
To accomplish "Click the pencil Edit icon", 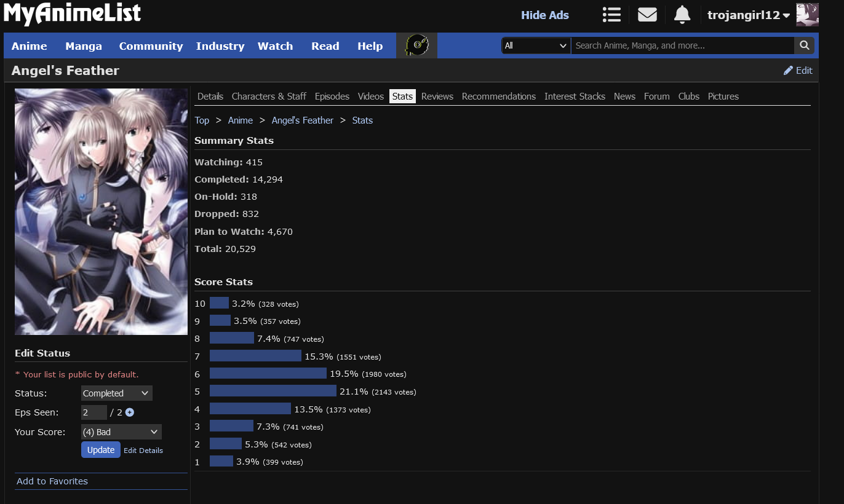I will (x=788, y=71).
